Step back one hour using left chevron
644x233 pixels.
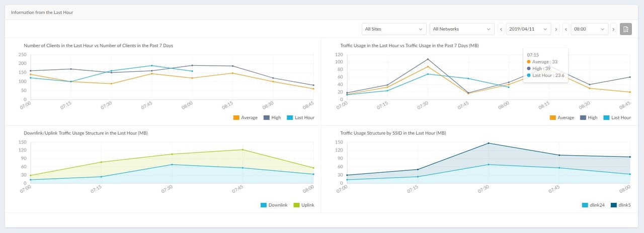tap(566, 29)
